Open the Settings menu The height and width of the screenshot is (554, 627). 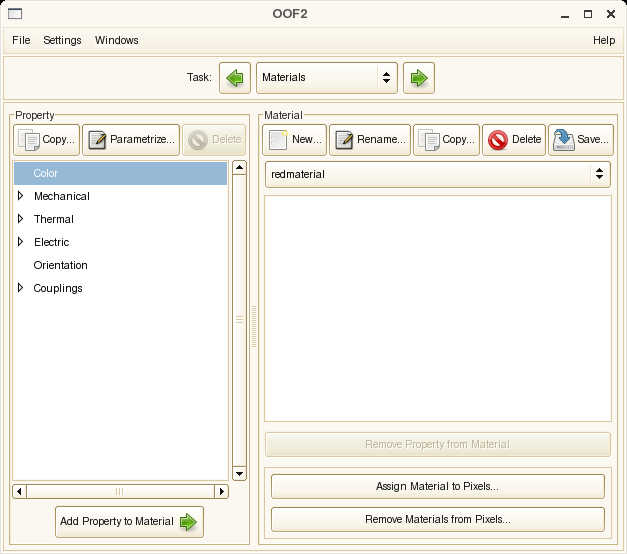coord(62,40)
